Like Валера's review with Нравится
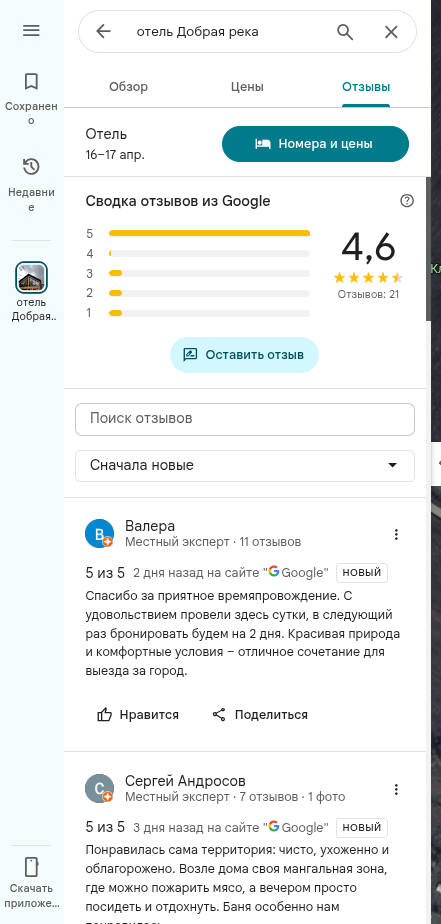The image size is (441, 924). click(x=138, y=715)
